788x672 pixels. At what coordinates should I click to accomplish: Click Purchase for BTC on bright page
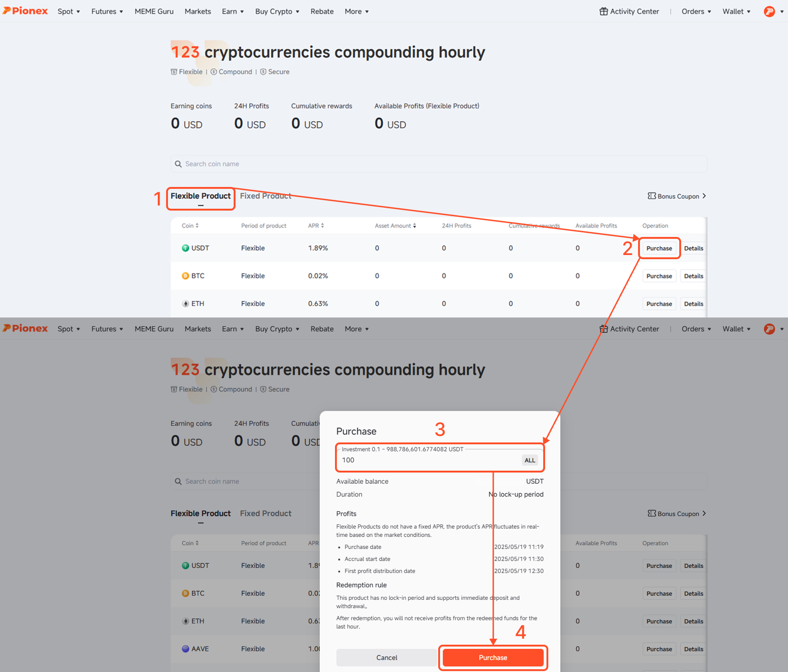pyautogui.click(x=659, y=276)
